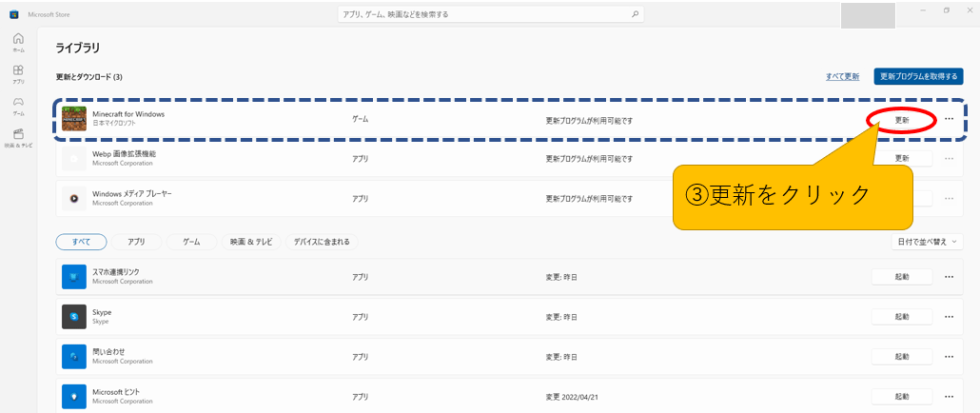The image size is (980, 413).
Task: Select the アプリ filter tab
Action: 137,242
